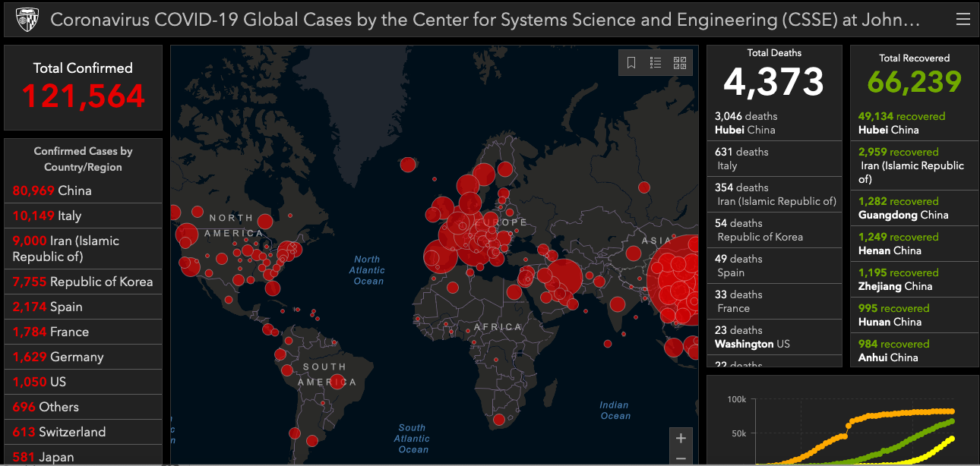
Task: Open the basemap gallery grid icon
Action: (x=680, y=63)
